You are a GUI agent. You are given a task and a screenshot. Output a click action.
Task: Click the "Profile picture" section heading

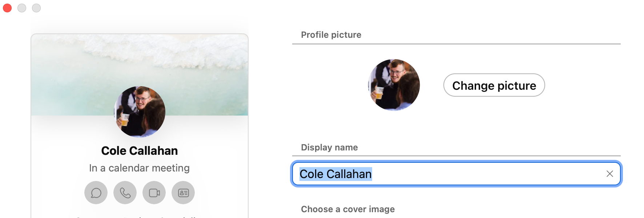tap(331, 35)
